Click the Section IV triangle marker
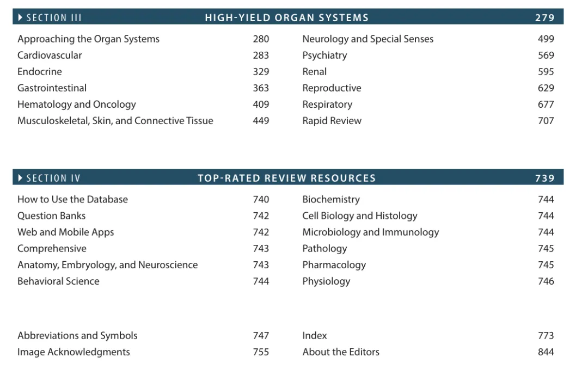The height and width of the screenshot is (369, 588). (20, 178)
